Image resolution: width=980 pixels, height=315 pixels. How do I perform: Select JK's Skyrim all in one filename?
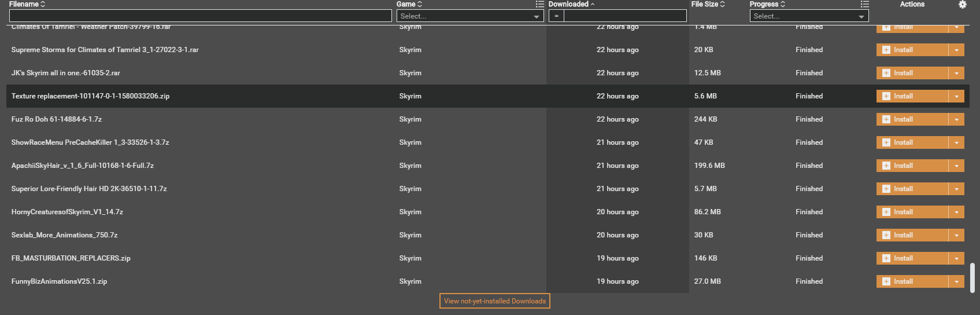tap(66, 73)
